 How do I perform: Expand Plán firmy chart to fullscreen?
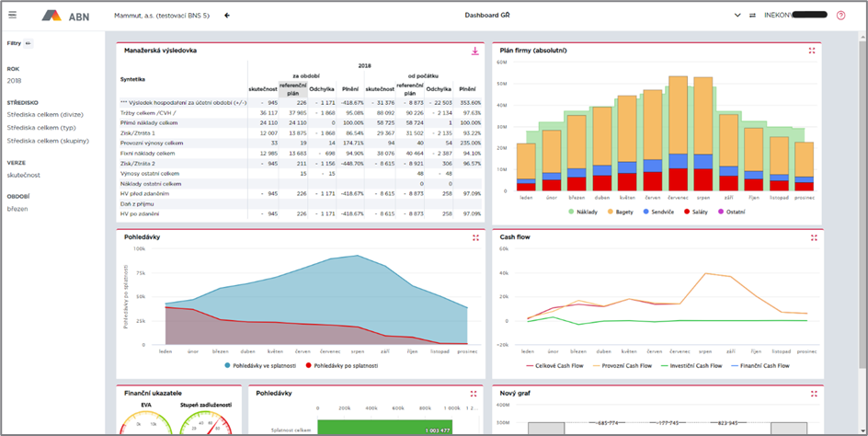(812, 51)
